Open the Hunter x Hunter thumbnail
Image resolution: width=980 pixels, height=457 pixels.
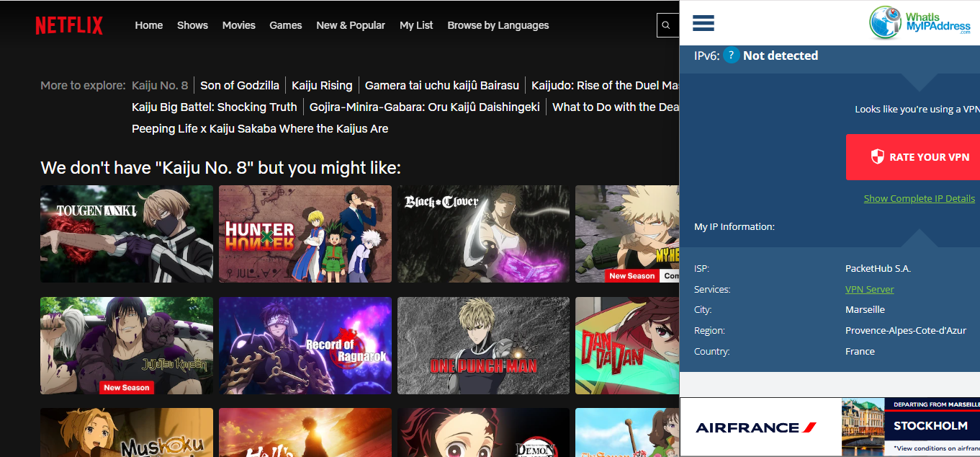(305, 234)
